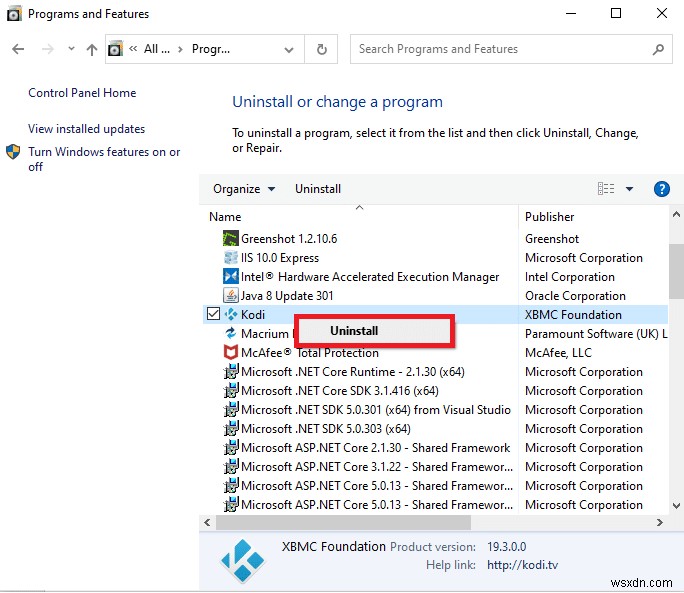Click the icon for .NET SDK 5.0.303 (x64)
Image resolution: width=684 pixels, height=593 pixels.
coord(230,428)
